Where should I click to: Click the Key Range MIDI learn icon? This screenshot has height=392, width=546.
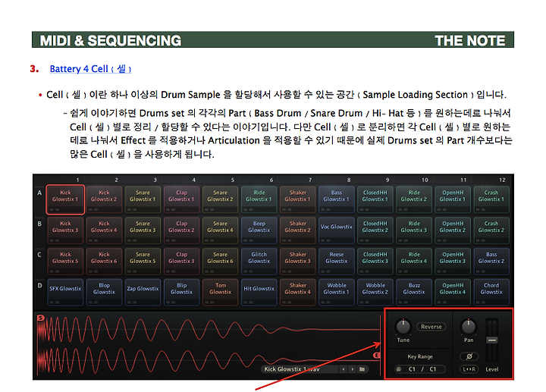pyautogui.click(x=399, y=369)
